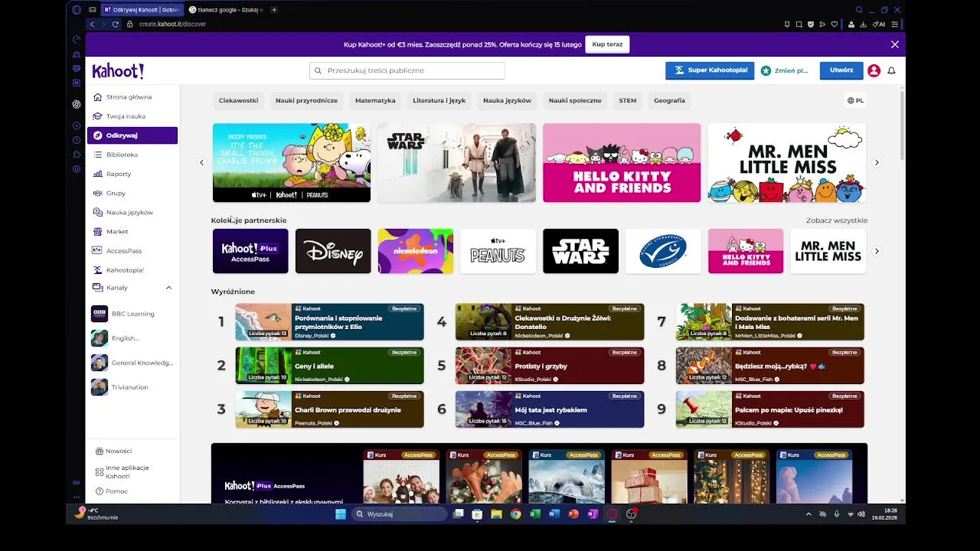This screenshot has height=551, width=980.
Task: Collapse the Kanały section
Action: pos(168,288)
